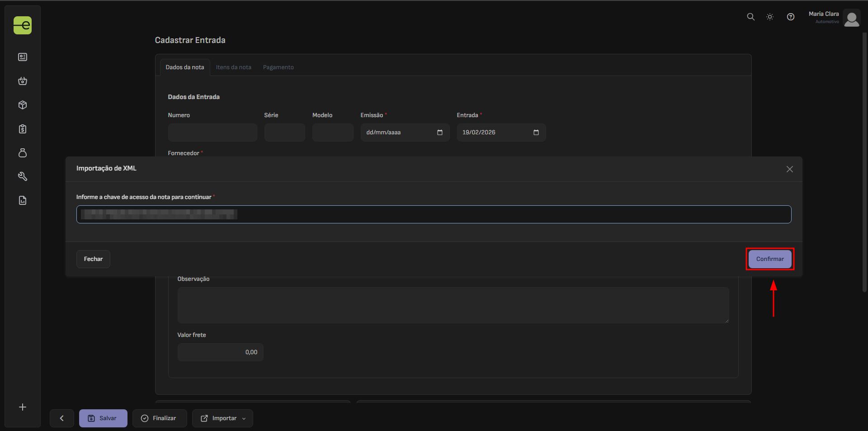Click the ID card sidebar icon
The width and height of the screenshot is (868, 431).
[x=23, y=57]
